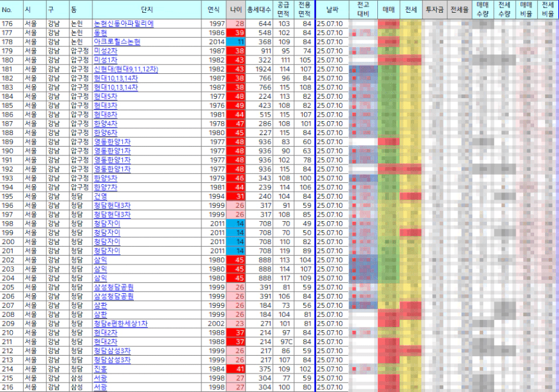Select the 25.07.10 date cell in row 176
Image resolution: width=559 pixels, height=392 pixels.
point(332,24)
